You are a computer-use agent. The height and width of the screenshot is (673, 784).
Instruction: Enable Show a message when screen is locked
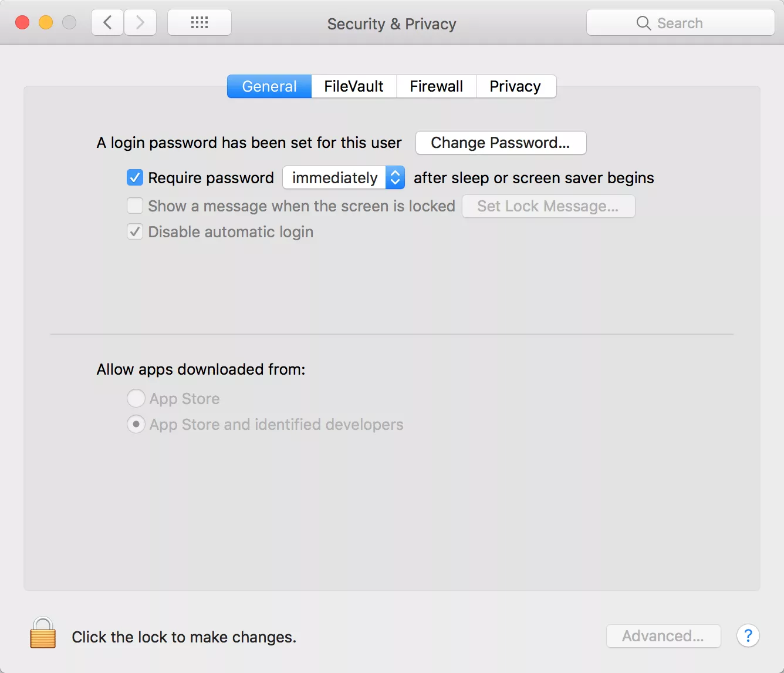pos(135,206)
